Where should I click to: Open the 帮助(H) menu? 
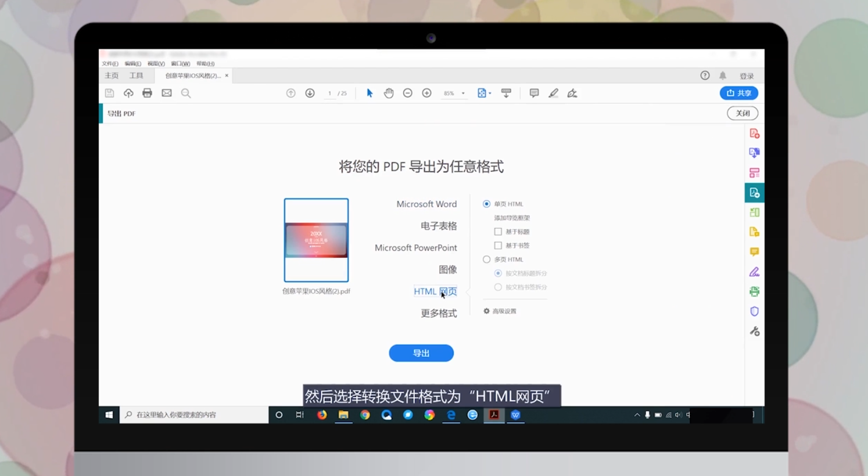[205, 64]
